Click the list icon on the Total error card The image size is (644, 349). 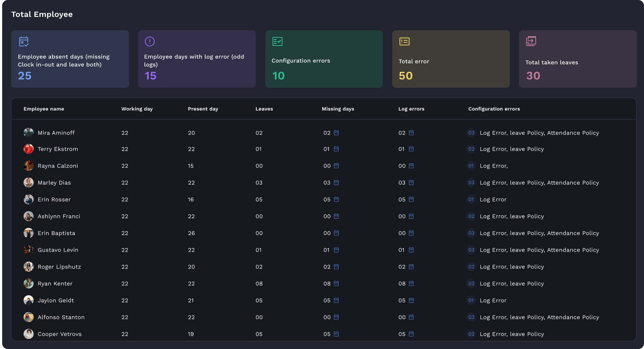click(404, 41)
